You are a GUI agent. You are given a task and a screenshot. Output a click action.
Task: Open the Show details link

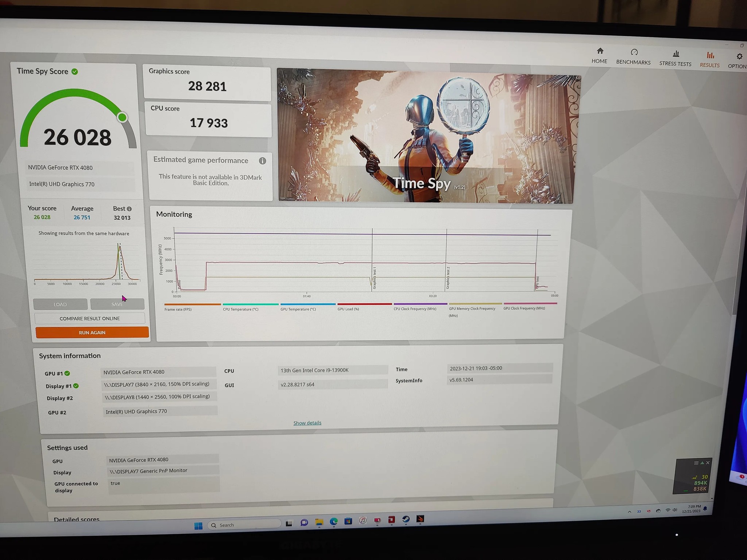click(307, 423)
